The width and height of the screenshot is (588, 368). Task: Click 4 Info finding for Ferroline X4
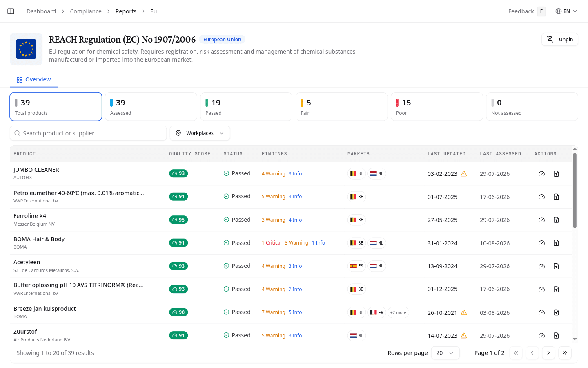(x=295, y=220)
